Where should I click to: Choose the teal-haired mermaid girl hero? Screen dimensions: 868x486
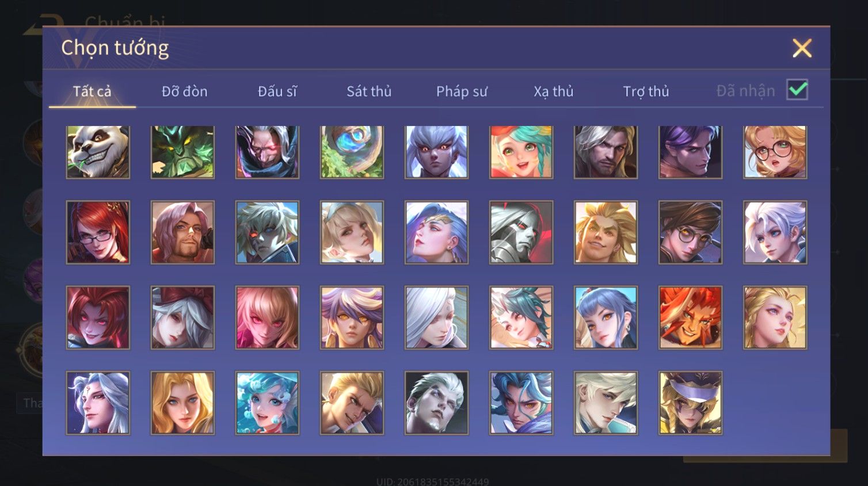(267, 403)
